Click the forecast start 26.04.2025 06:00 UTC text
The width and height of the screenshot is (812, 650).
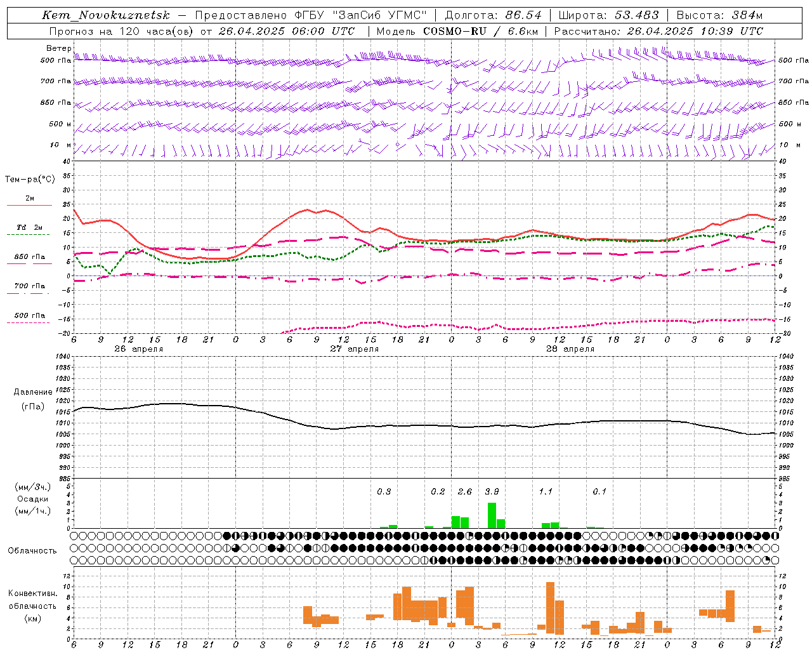tap(287, 31)
